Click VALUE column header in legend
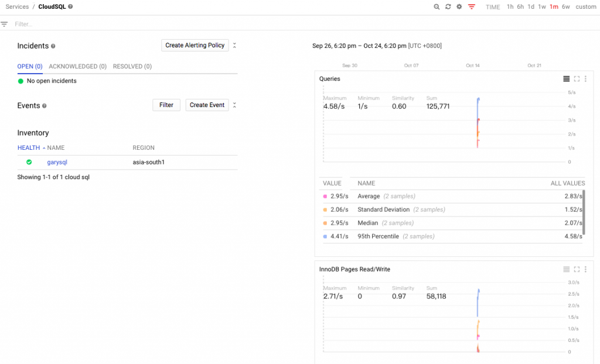 pos(332,184)
